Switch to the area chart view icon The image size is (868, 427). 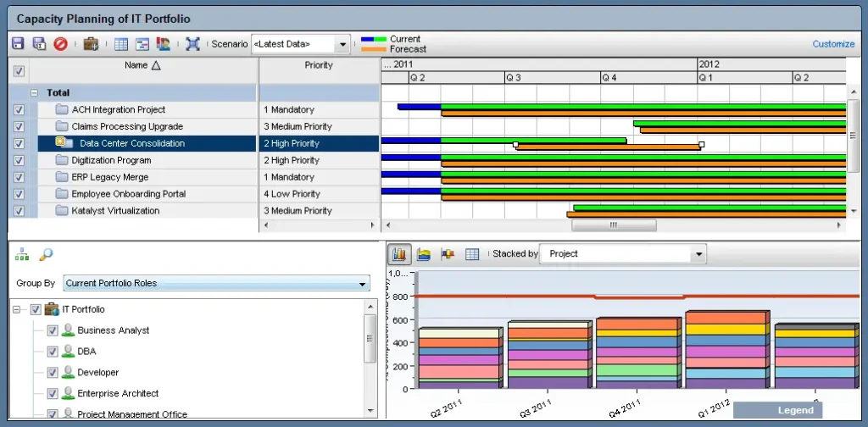pyautogui.click(x=424, y=253)
